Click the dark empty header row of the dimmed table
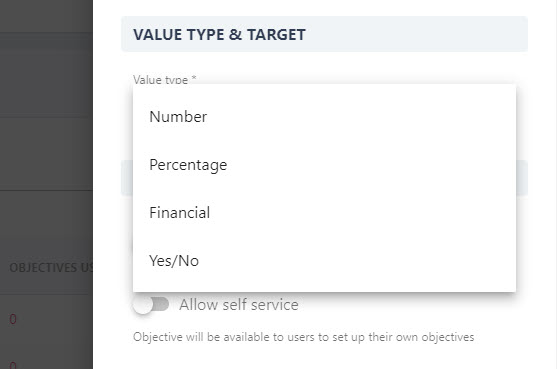This screenshot has height=369, width=557. pos(46,16)
